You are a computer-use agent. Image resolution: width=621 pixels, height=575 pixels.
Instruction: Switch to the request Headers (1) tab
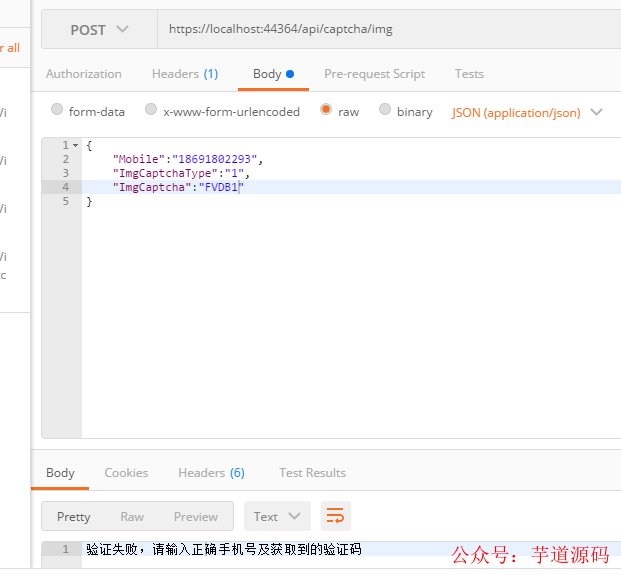(x=185, y=74)
